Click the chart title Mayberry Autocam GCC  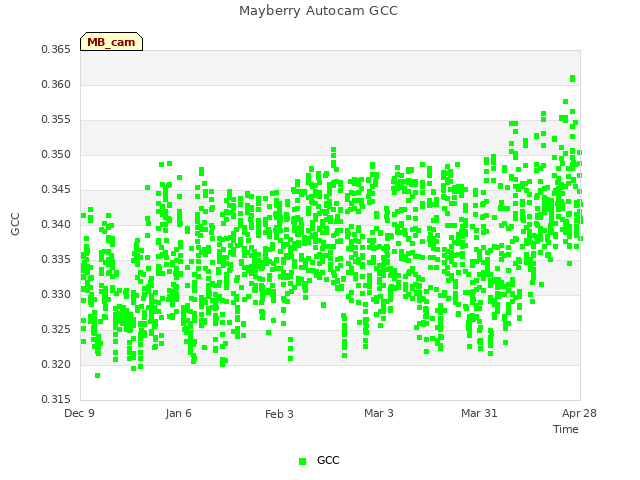tap(318, 11)
